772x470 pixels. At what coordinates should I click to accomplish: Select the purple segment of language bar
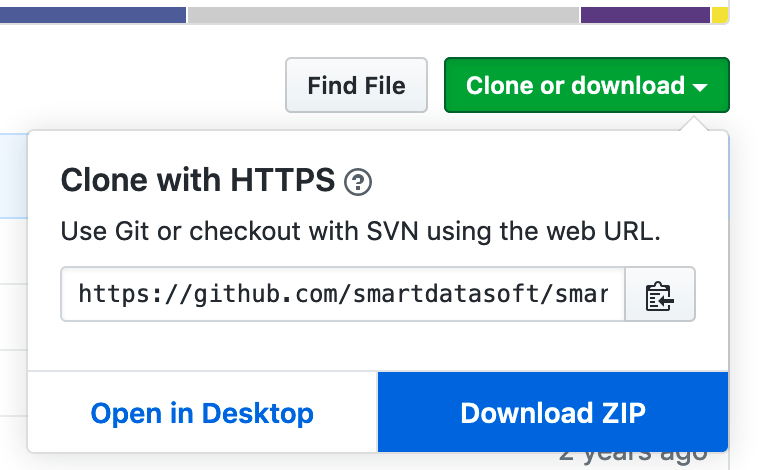pos(645,15)
